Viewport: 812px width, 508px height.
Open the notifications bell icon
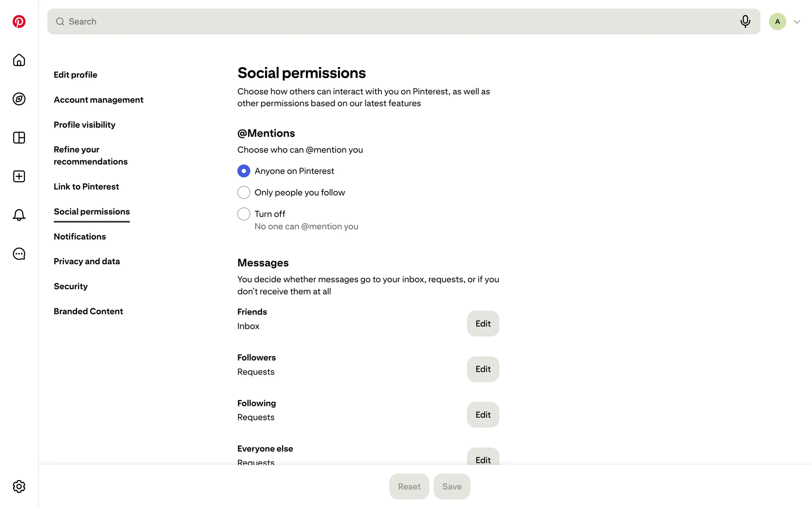click(19, 215)
